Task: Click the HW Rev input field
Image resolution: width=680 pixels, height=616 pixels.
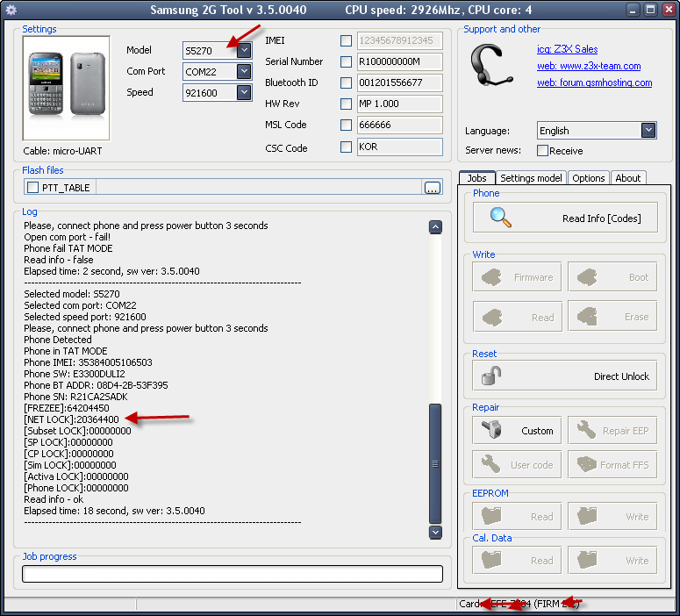Action: 399,104
